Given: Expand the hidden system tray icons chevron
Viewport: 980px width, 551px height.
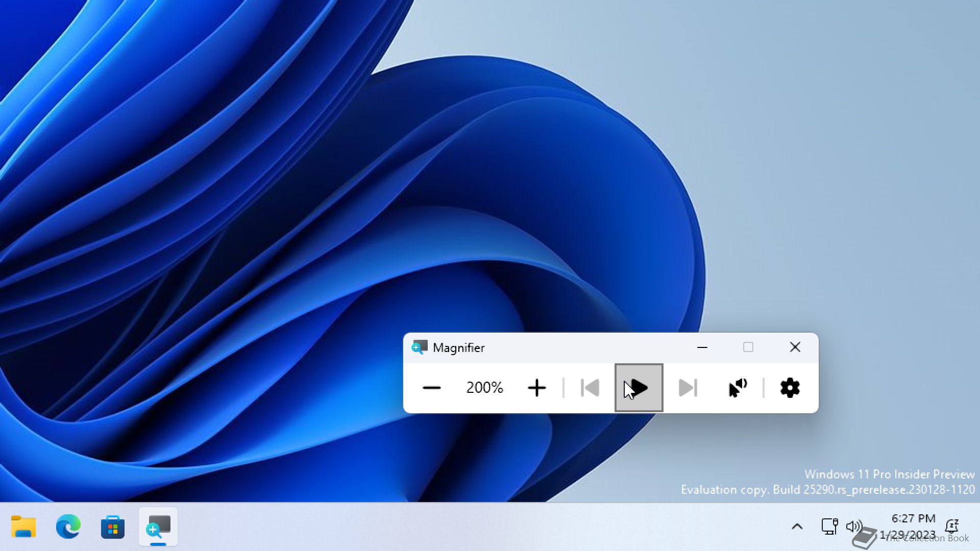Looking at the screenshot, I should click(x=797, y=527).
